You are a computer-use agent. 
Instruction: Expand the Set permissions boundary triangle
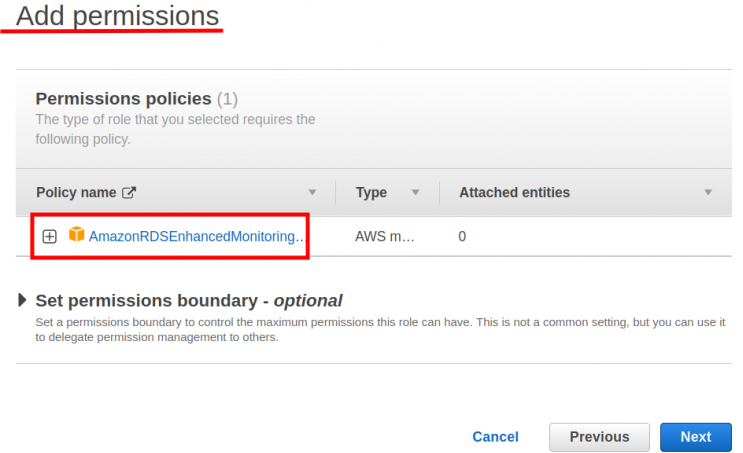coord(23,300)
